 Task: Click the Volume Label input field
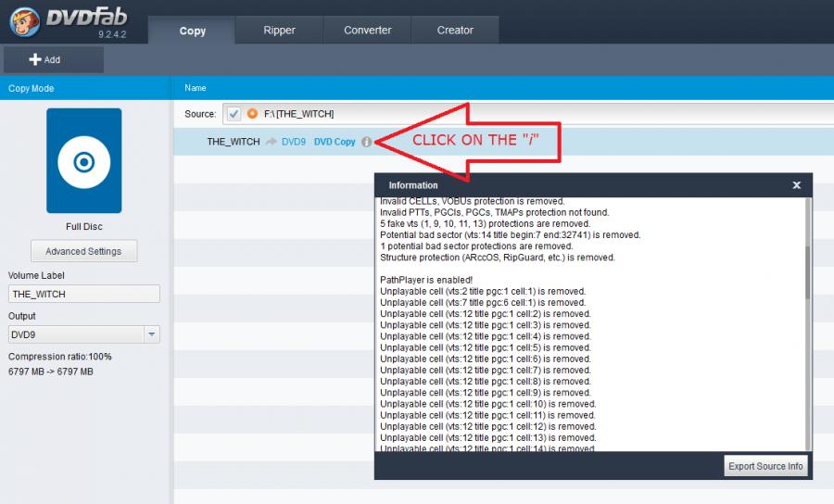point(84,294)
